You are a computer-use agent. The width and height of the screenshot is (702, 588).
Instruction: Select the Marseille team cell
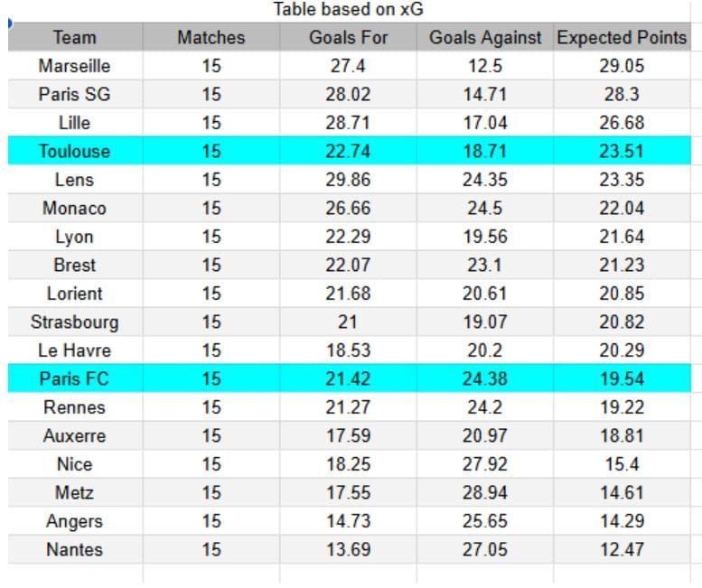pyautogui.click(x=75, y=66)
